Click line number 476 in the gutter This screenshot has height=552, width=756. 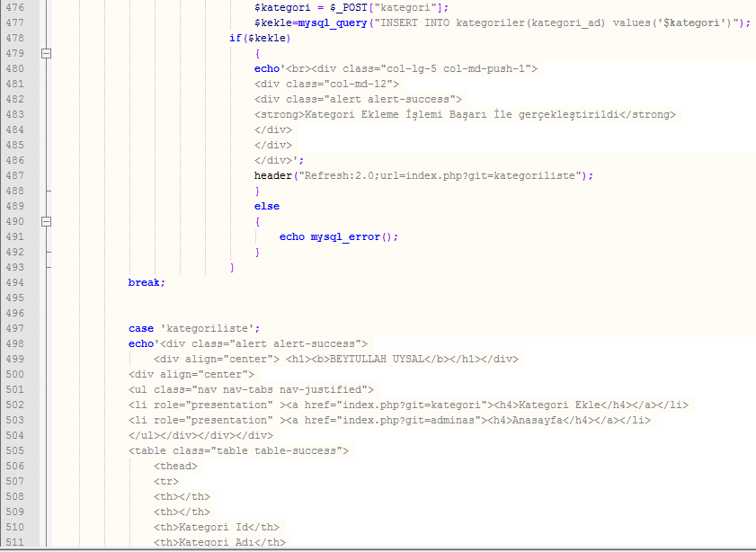15,8
